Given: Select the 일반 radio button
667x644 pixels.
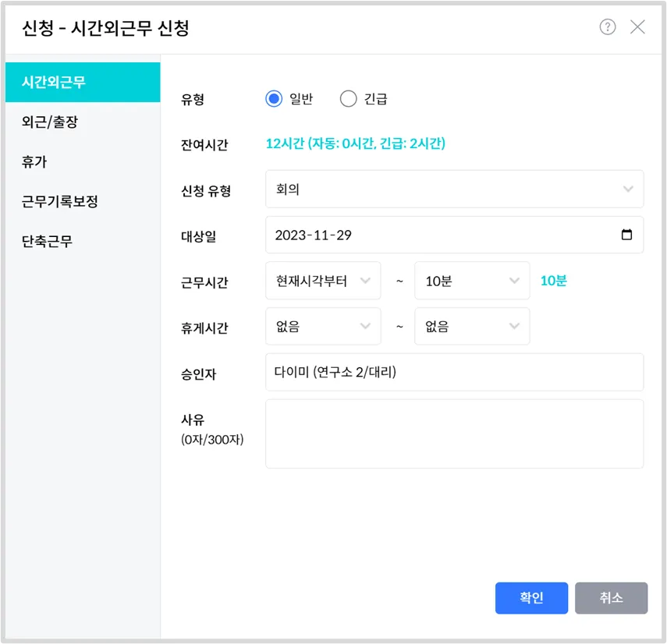Looking at the screenshot, I should [273, 99].
